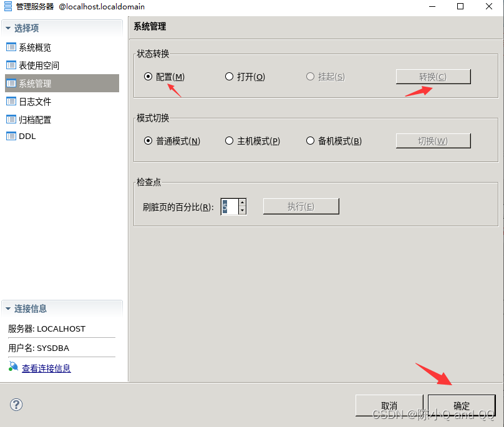Close the 管理服务器 window
Screen dimensions: 504x427
[x=489, y=6]
